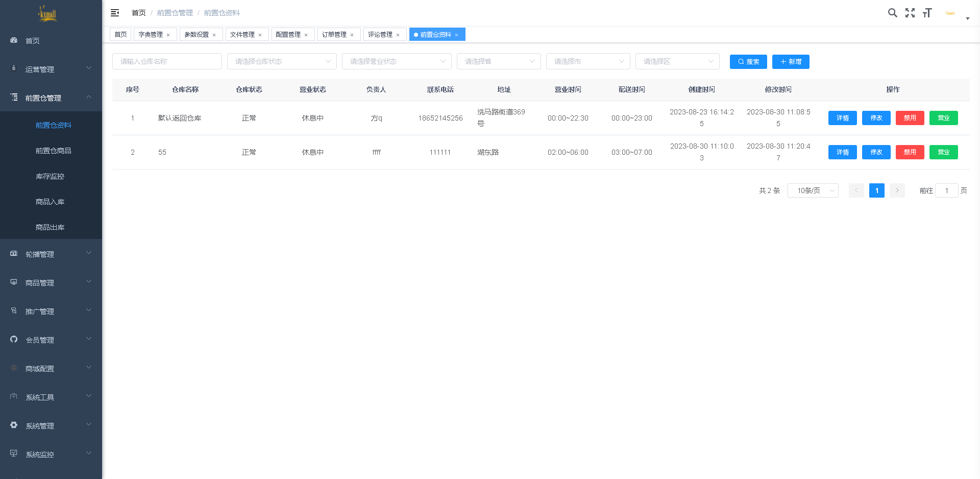The image size is (980, 479).
Task: Open 会员管理 via its GitHub-style icon
Action: 14,339
